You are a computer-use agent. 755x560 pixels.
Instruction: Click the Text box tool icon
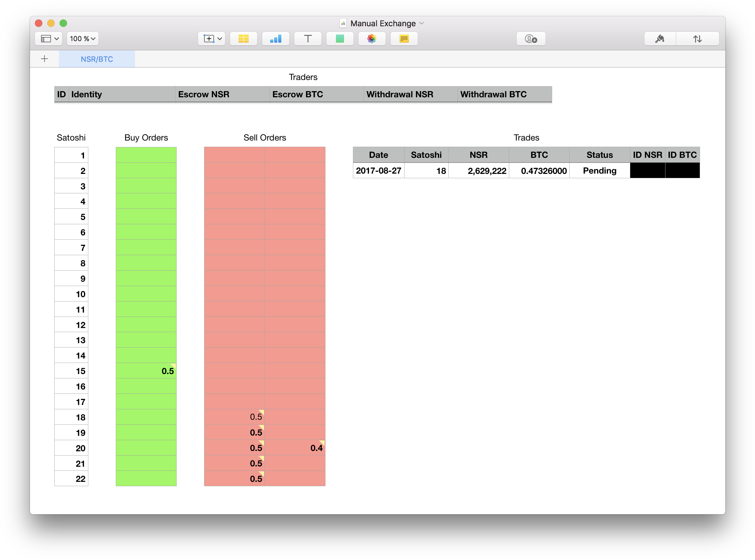click(307, 39)
